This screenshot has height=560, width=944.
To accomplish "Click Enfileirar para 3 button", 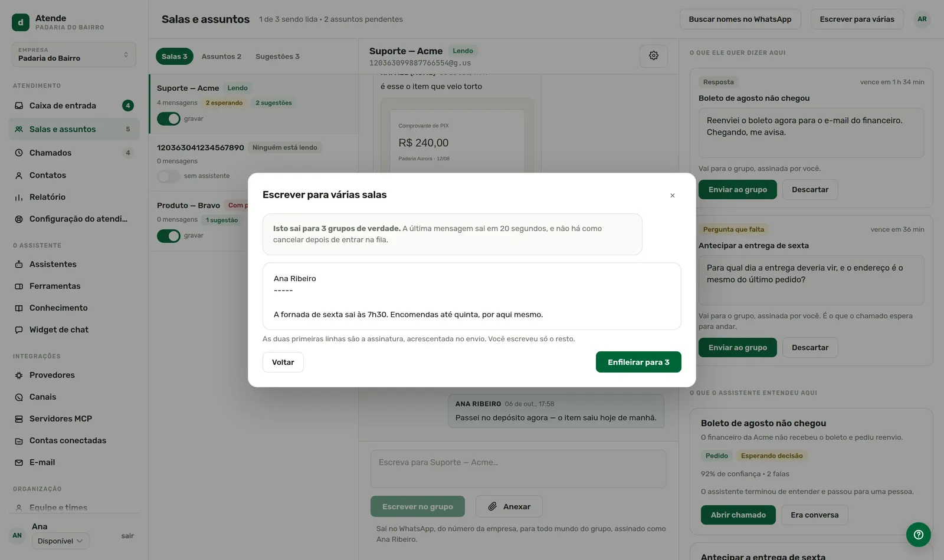I will [638, 362].
